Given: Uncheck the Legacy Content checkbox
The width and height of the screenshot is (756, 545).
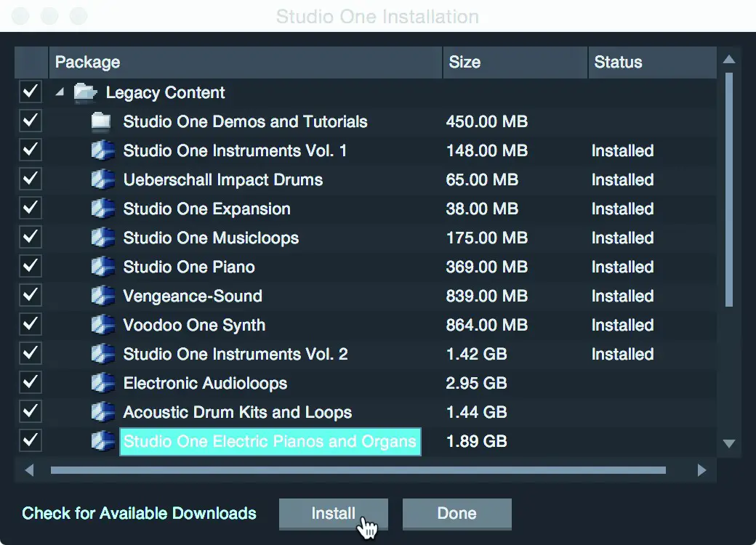Looking at the screenshot, I should tap(31, 92).
